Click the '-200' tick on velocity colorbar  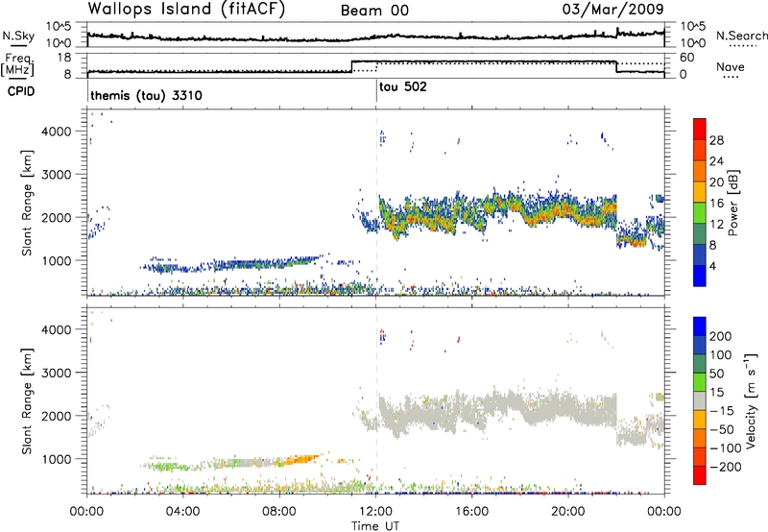(x=727, y=467)
